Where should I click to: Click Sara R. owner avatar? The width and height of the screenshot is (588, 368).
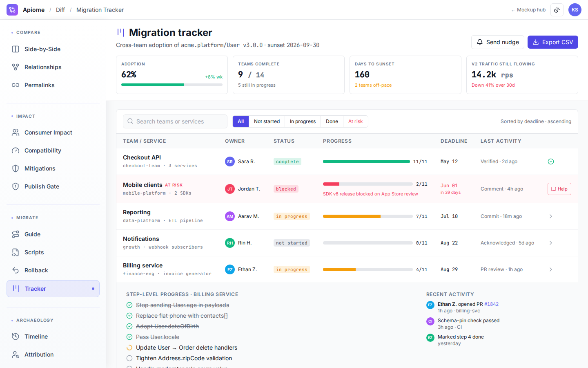coord(230,162)
